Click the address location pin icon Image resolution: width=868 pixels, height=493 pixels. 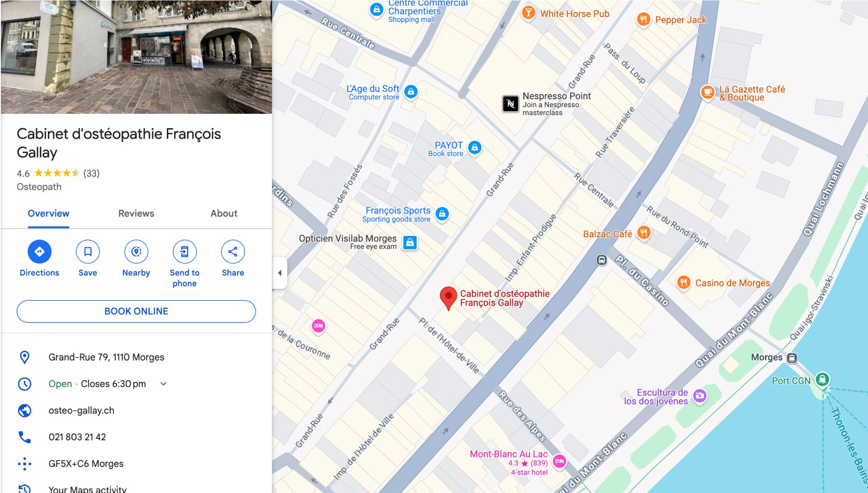click(25, 357)
